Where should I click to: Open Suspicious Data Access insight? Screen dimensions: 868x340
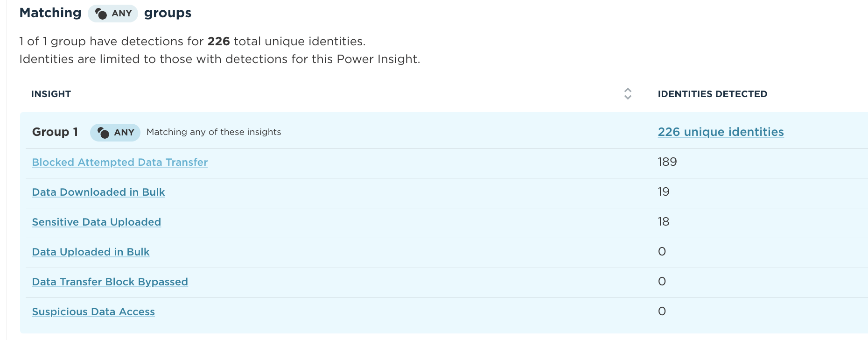(x=93, y=312)
